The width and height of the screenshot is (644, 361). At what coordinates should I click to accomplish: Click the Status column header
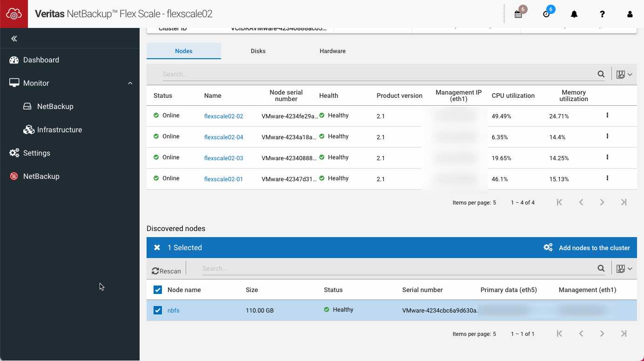point(163,95)
